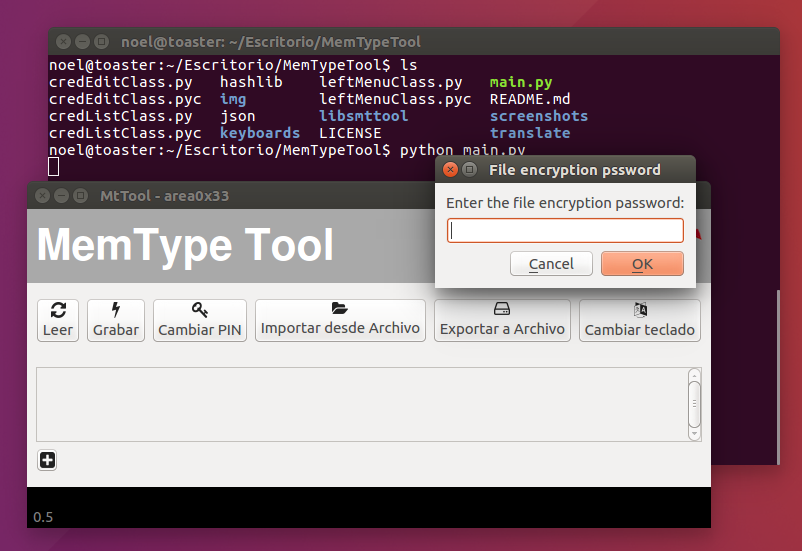Viewport: 802px width, 551px height.
Task: Click libsmttool directory name in terminal
Action: [363, 116]
